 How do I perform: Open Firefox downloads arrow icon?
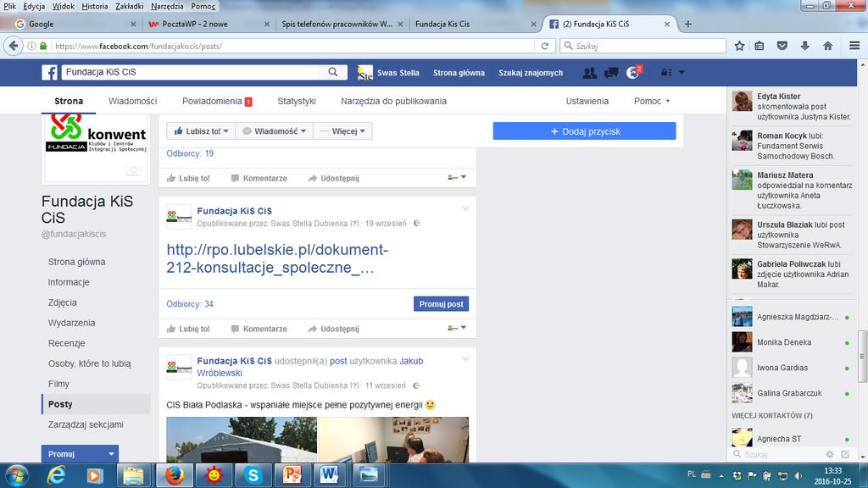coord(805,46)
